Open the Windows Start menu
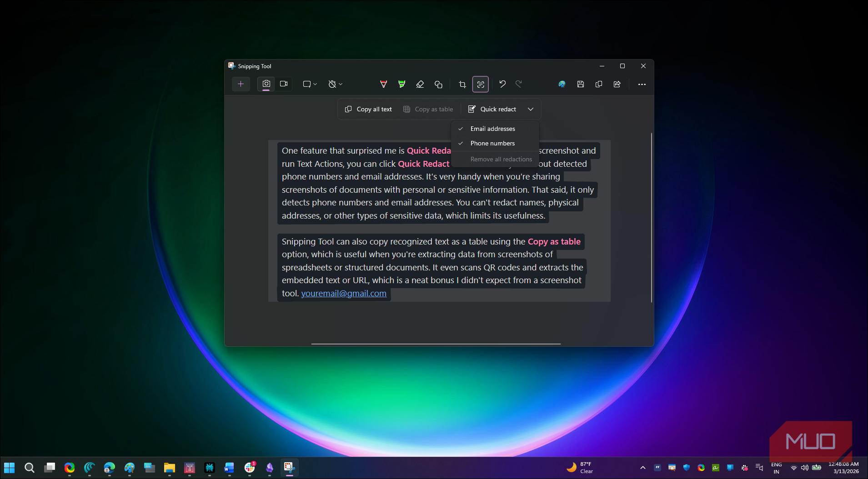868x479 pixels. pos(9,468)
